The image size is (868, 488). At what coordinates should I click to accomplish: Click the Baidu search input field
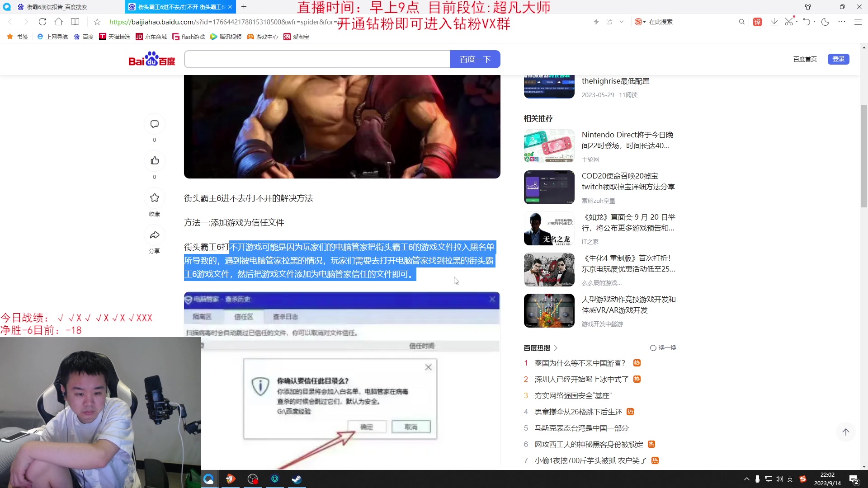click(317, 59)
